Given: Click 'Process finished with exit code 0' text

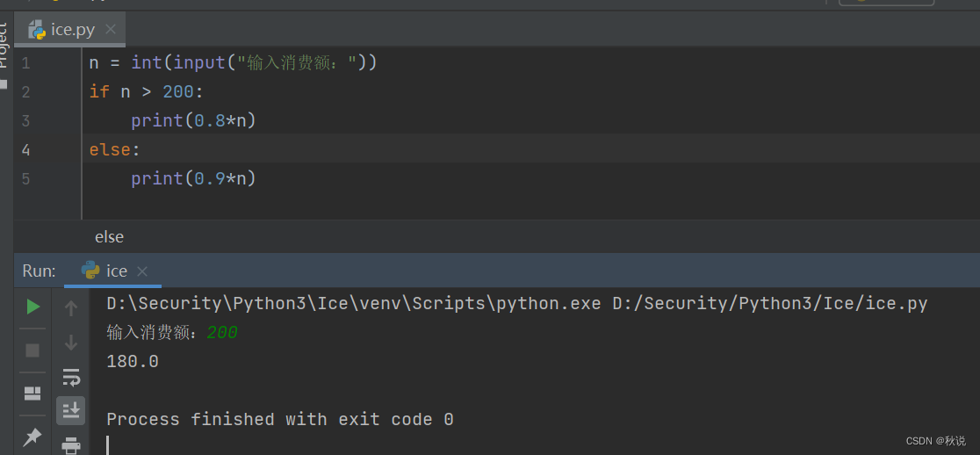Looking at the screenshot, I should click(x=280, y=419).
